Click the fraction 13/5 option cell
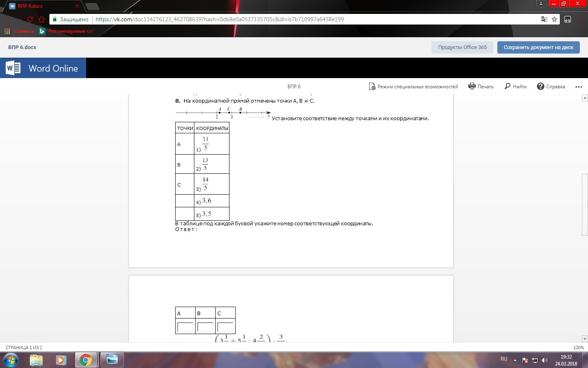The height and width of the screenshot is (368, 588). pyautogui.click(x=212, y=164)
